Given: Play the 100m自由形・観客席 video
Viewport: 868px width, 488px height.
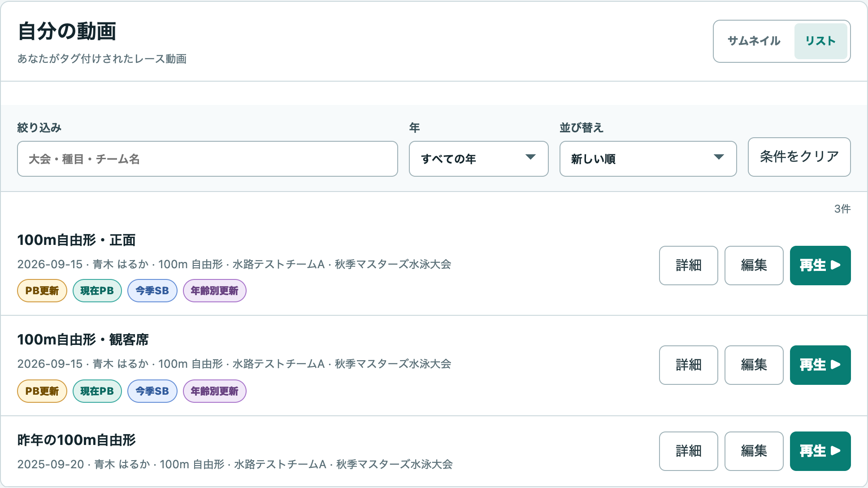Looking at the screenshot, I should pyautogui.click(x=820, y=365).
